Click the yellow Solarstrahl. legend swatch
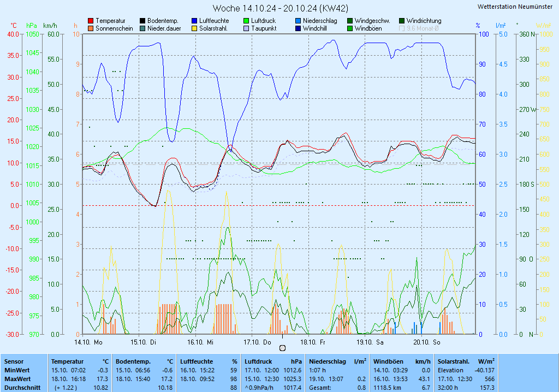This screenshot has width=559, height=392. point(194,28)
